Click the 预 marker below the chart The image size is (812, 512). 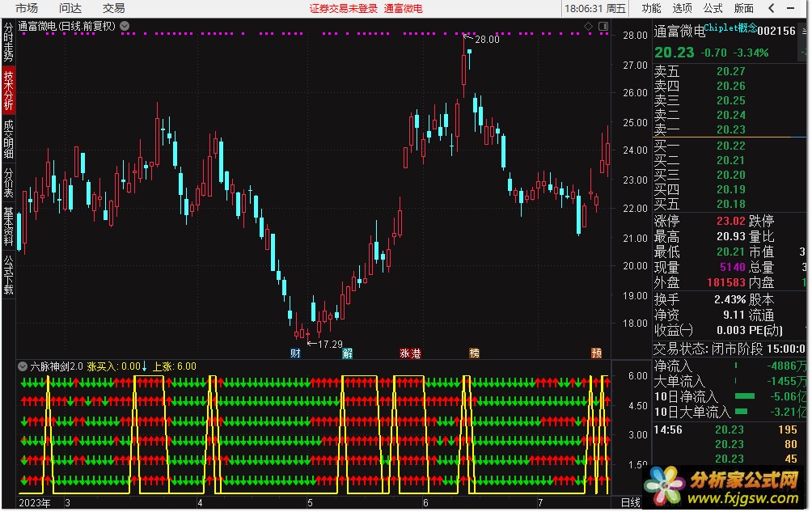(597, 353)
